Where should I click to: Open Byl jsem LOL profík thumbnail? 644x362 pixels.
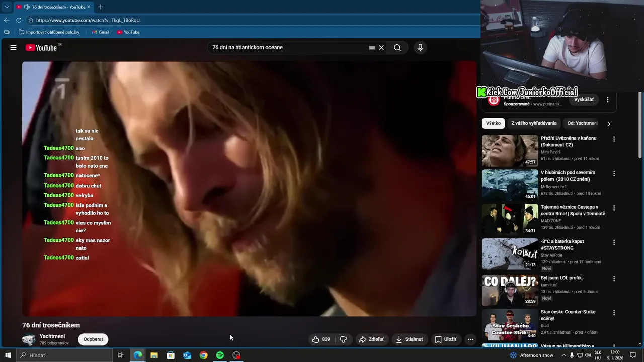(510, 290)
